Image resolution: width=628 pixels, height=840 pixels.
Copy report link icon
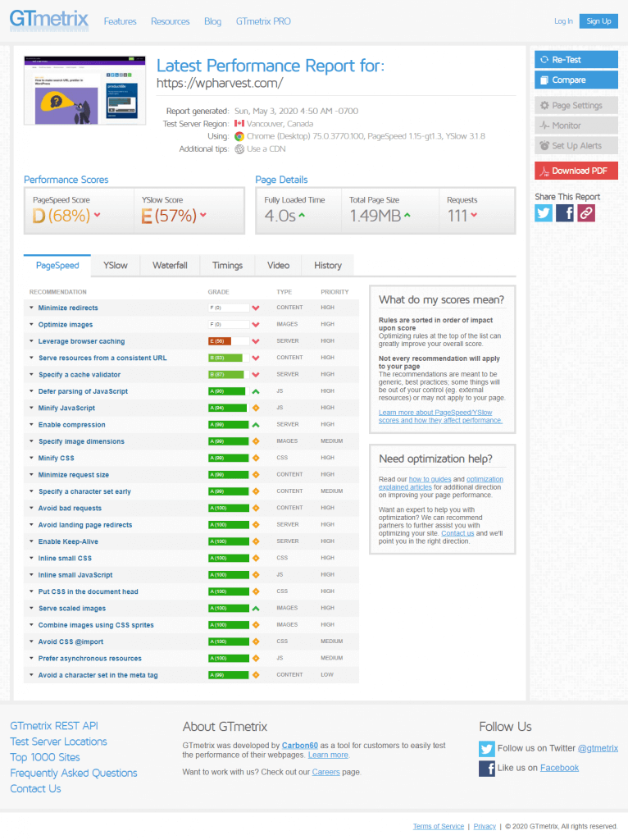(586, 213)
